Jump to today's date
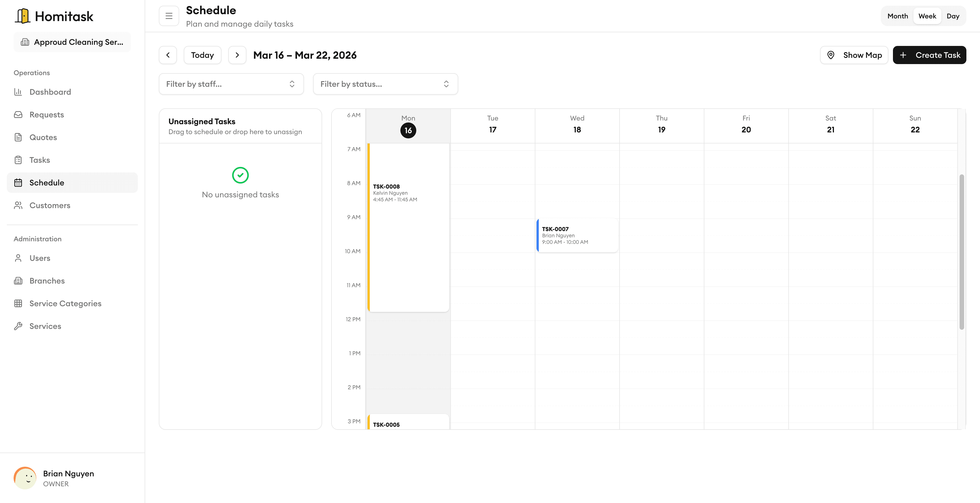Viewport: 980px width, 503px height. pos(202,55)
